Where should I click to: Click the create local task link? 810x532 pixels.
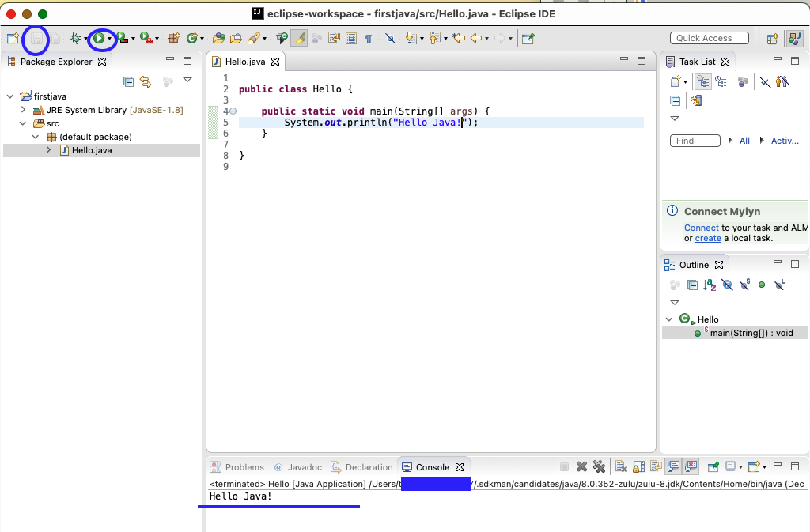(708, 238)
